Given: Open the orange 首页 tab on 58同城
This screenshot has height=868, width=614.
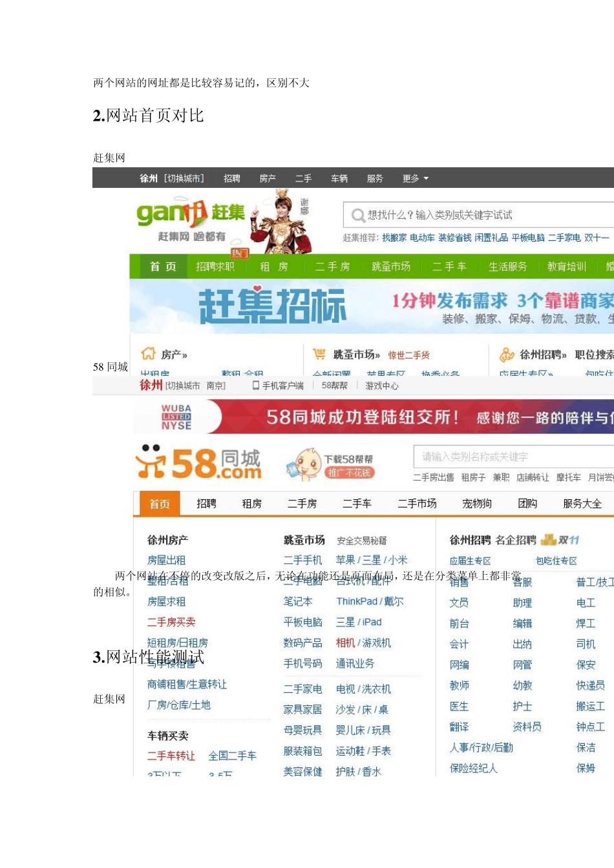Looking at the screenshot, I should [x=160, y=504].
